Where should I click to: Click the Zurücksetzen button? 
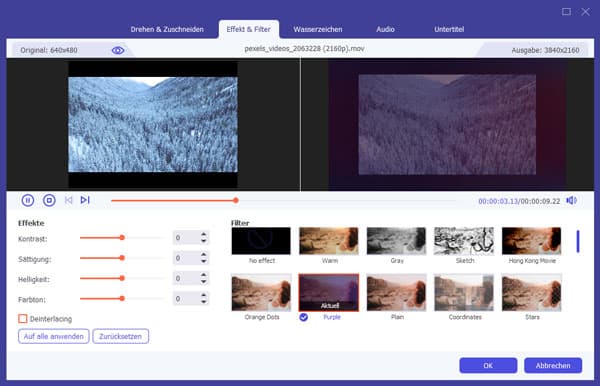coord(121,336)
